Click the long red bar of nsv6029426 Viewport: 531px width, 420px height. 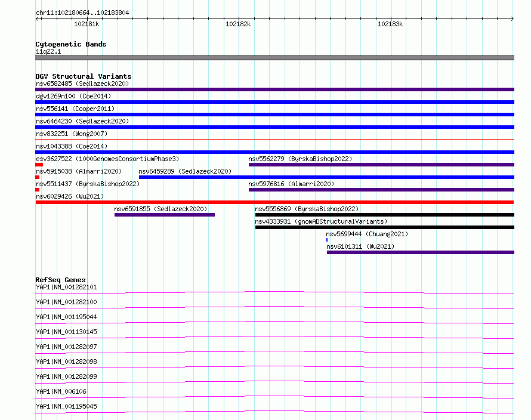point(274,202)
